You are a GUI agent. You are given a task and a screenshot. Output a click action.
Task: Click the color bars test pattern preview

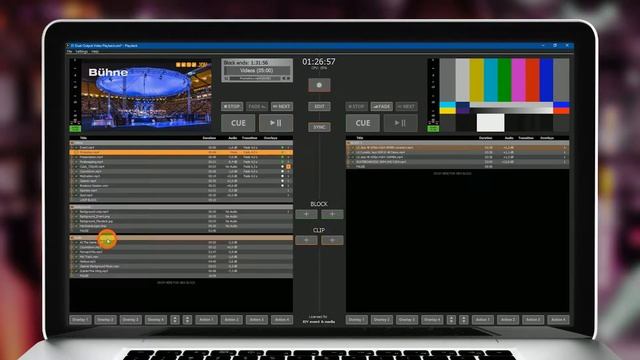504,95
